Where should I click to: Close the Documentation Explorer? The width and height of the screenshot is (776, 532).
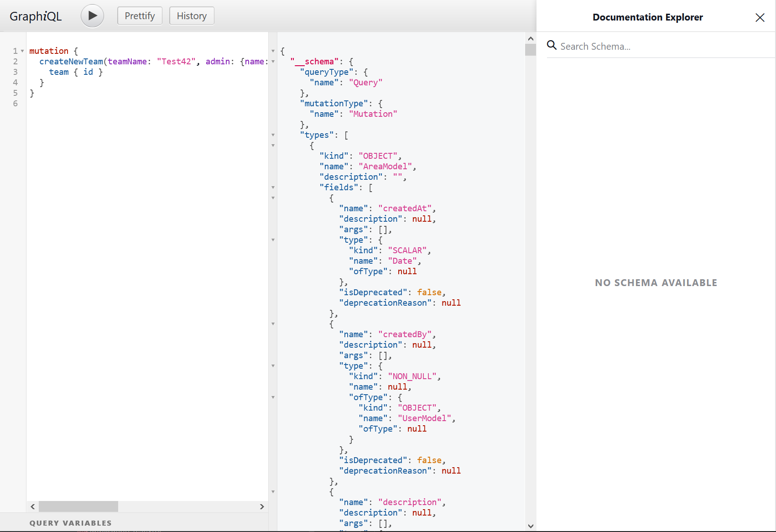[x=760, y=17]
